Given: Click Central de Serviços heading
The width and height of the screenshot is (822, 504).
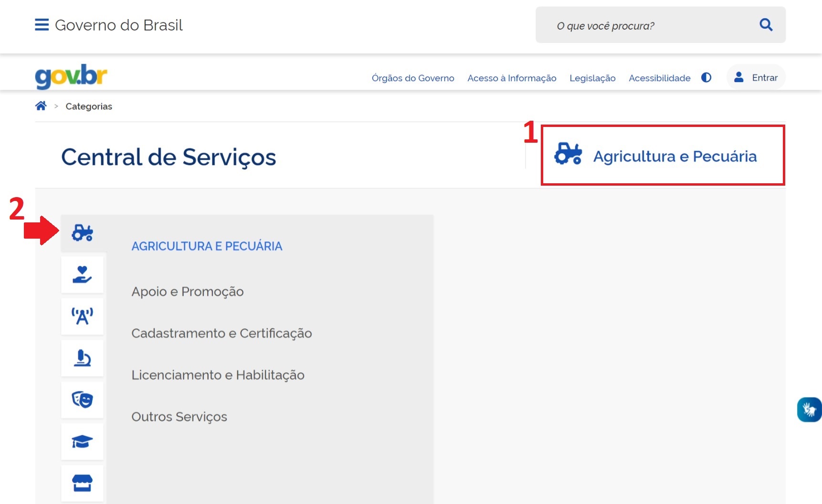Looking at the screenshot, I should point(169,157).
